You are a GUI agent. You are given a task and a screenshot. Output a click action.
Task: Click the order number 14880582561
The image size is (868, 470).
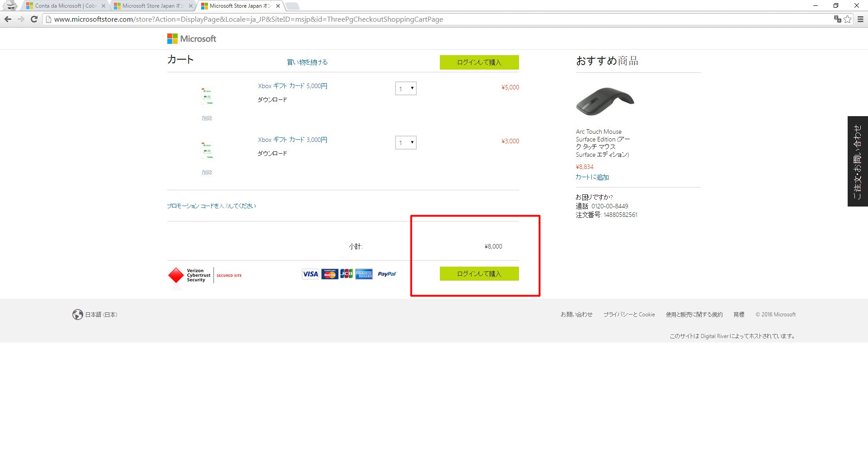click(x=620, y=215)
